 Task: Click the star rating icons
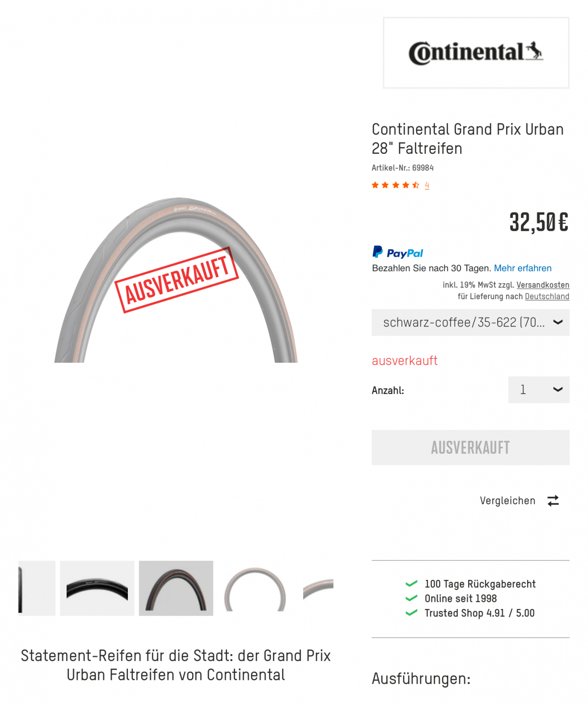(395, 185)
